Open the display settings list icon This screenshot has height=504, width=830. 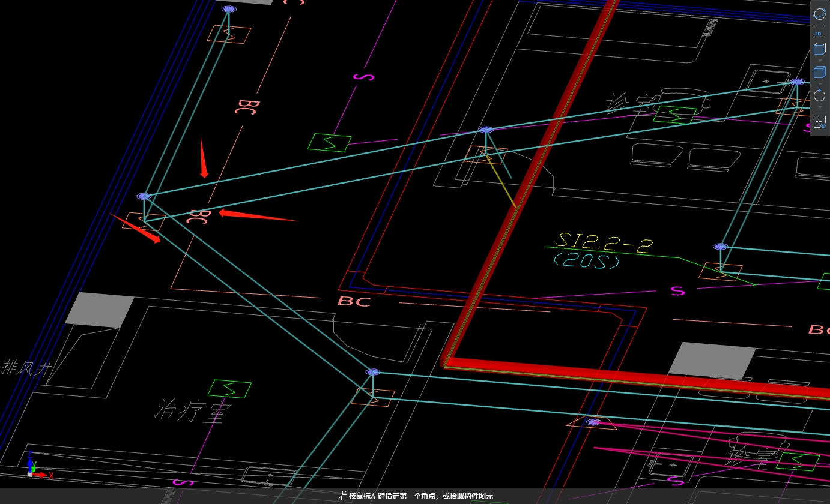pyautogui.click(x=820, y=122)
